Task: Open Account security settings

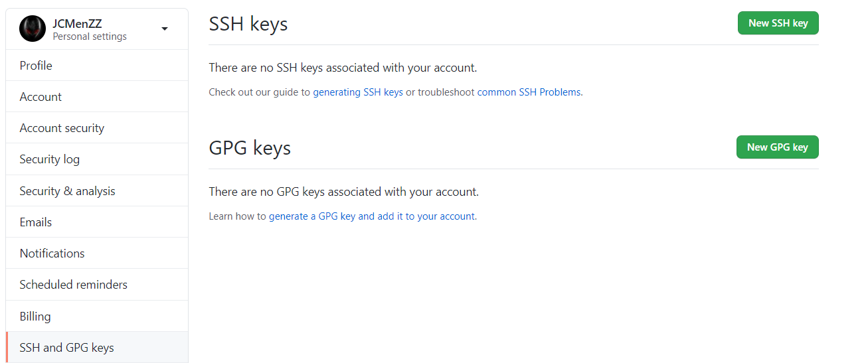Action: pos(62,128)
